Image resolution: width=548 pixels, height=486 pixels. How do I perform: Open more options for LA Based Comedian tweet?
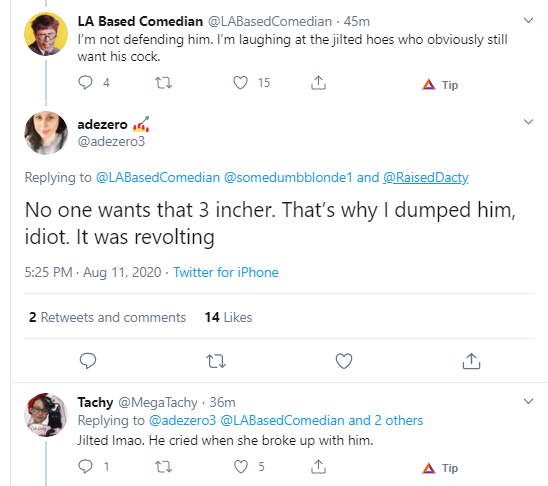pos(528,21)
